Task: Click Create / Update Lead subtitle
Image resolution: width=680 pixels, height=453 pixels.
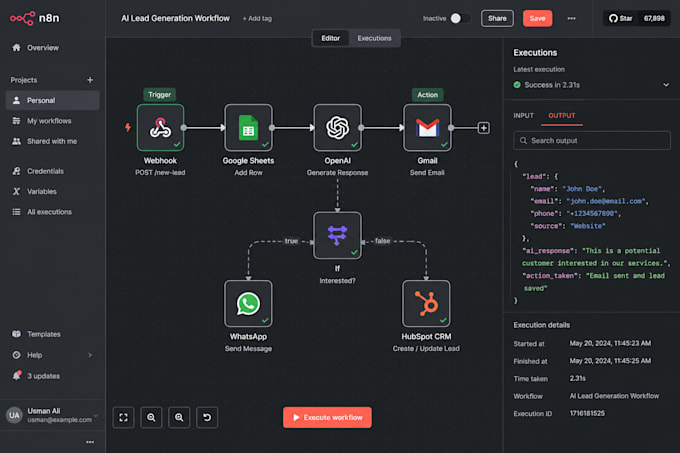Action: click(426, 349)
